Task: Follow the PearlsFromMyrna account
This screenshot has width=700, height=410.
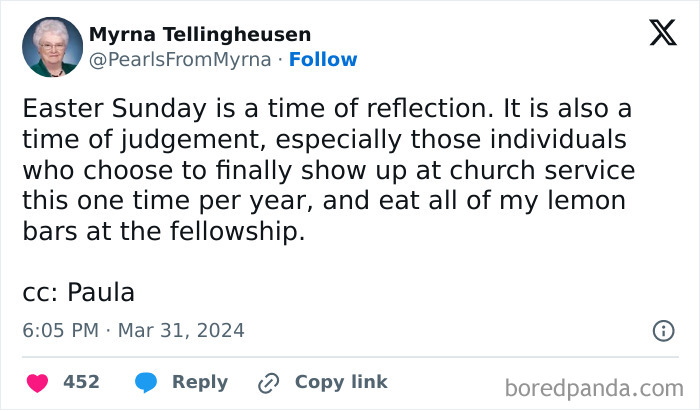Action: [323, 59]
